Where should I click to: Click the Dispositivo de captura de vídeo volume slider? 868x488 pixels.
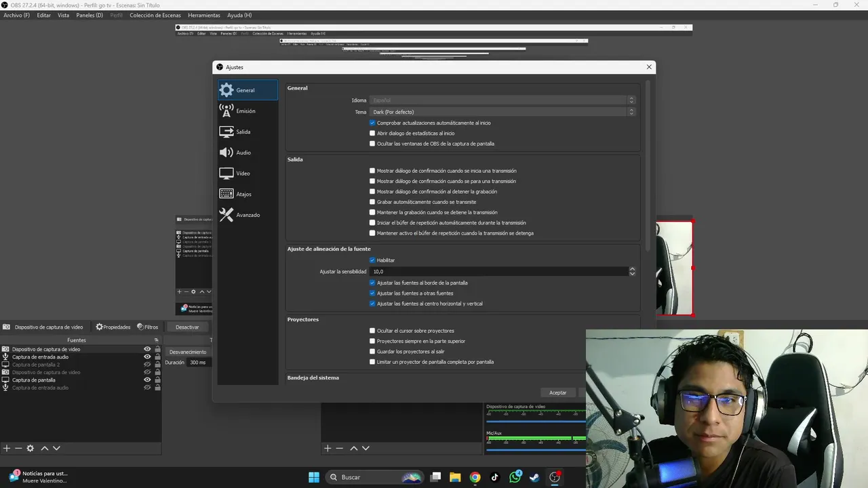536,422
